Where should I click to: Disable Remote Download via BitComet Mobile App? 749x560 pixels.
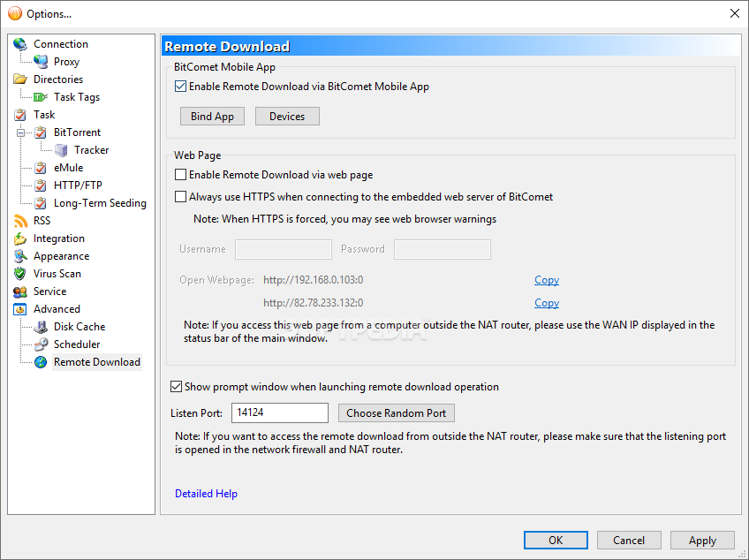click(x=180, y=87)
